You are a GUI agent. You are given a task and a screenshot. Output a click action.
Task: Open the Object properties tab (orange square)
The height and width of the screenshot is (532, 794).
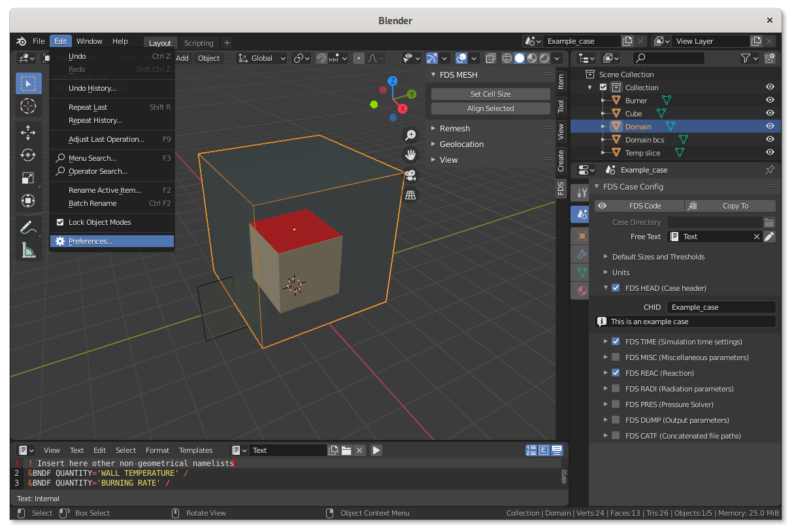[580, 235]
